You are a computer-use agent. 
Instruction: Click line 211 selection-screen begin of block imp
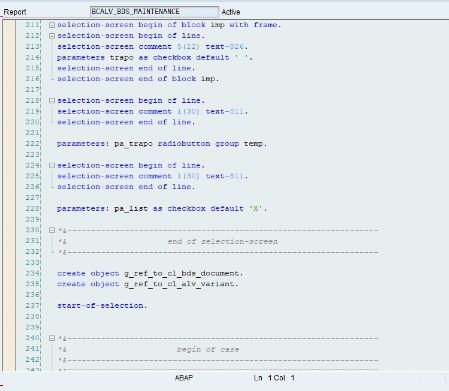(169, 25)
